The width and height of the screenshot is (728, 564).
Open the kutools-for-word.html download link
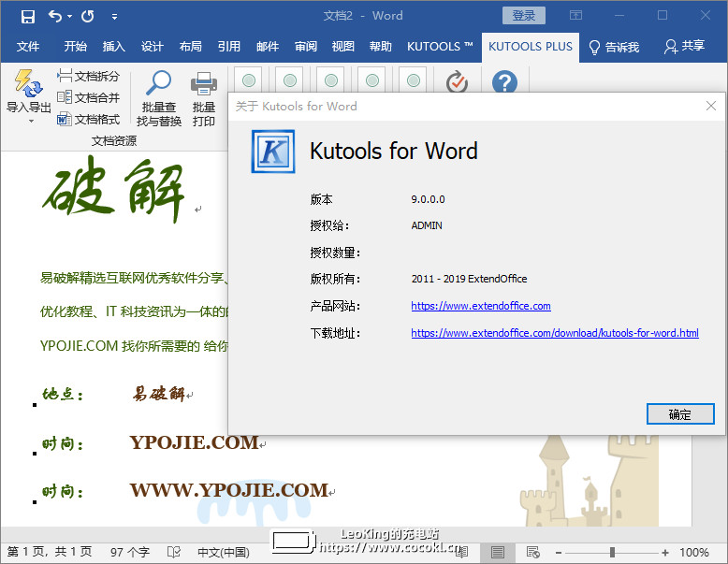(x=555, y=333)
